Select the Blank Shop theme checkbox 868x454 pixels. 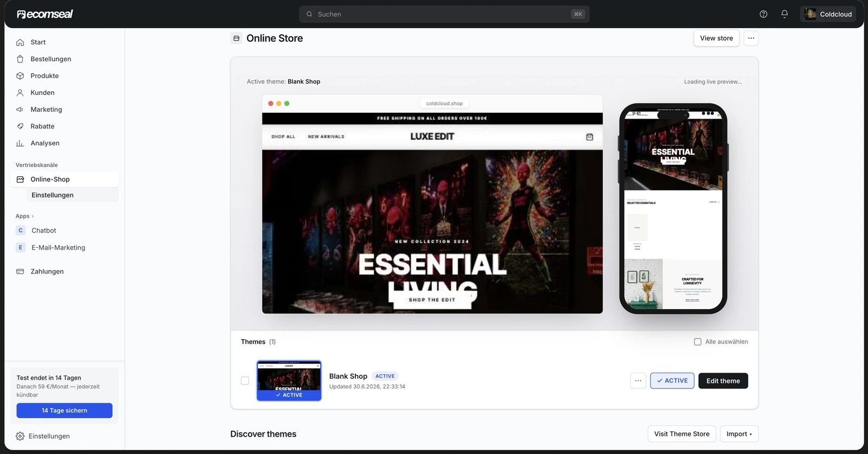click(x=245, y=381)
